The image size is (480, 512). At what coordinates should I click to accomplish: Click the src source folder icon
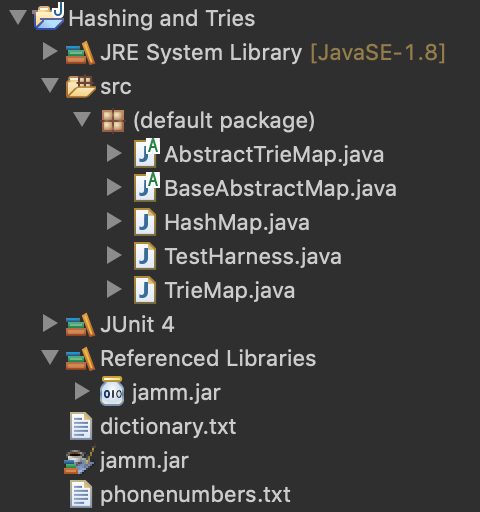[80, 87]
